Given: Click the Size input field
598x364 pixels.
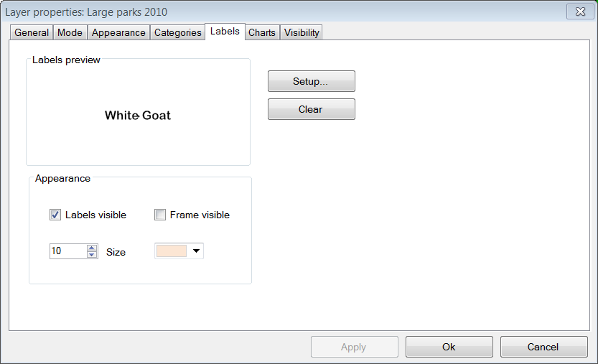Looking at the screenshot, I should coord(68,251).
